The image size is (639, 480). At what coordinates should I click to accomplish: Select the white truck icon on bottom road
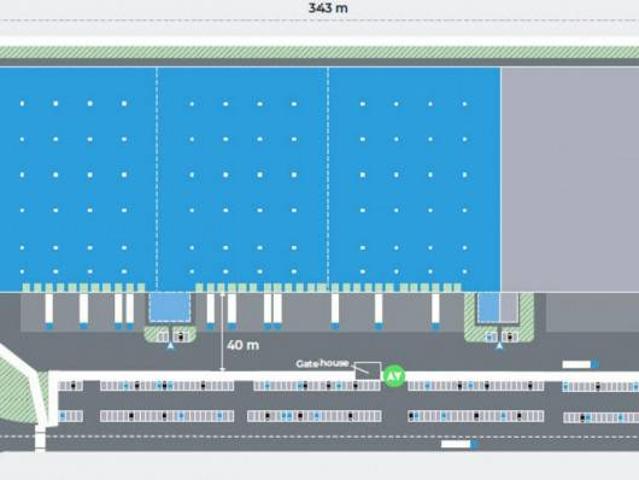(x=458, y=444)
